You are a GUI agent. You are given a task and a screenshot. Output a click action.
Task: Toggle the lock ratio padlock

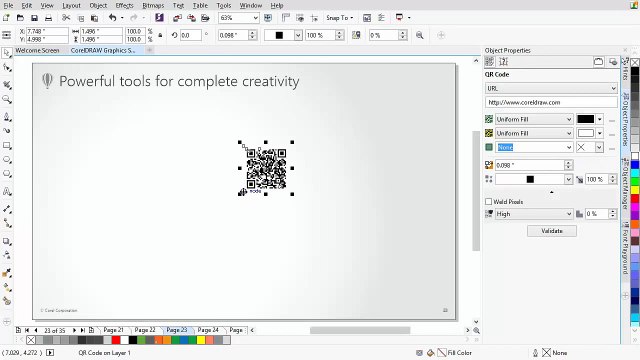(160, 36)
